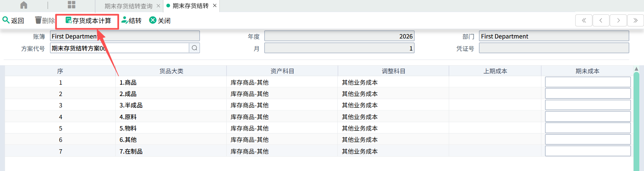
Task: Close the 期末存货结转查询 tab
Action: pyautogui.click(x=158, y=6)
